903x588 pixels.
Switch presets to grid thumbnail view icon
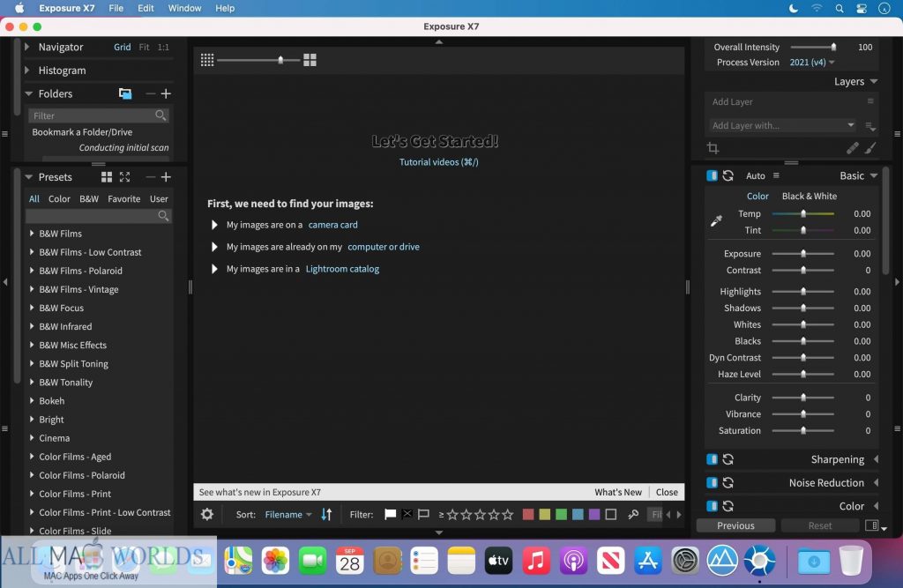click(107, 177)
